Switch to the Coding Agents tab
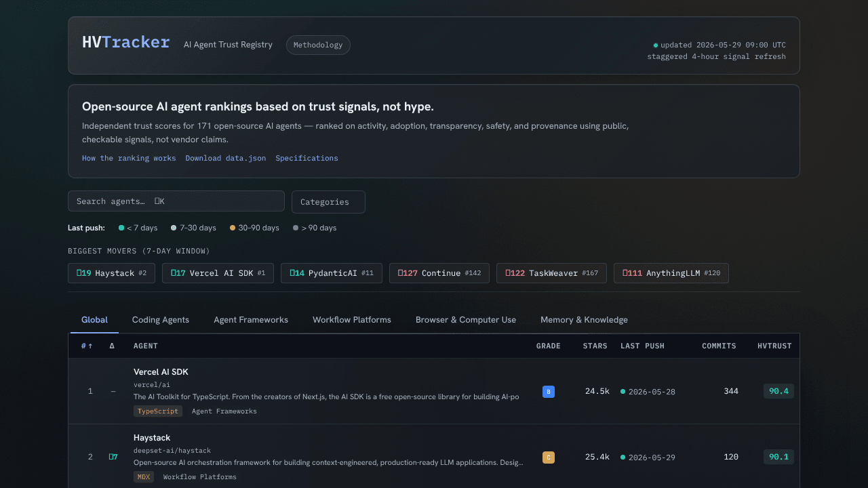The image size is (868, 488). [x=161, y=320]
